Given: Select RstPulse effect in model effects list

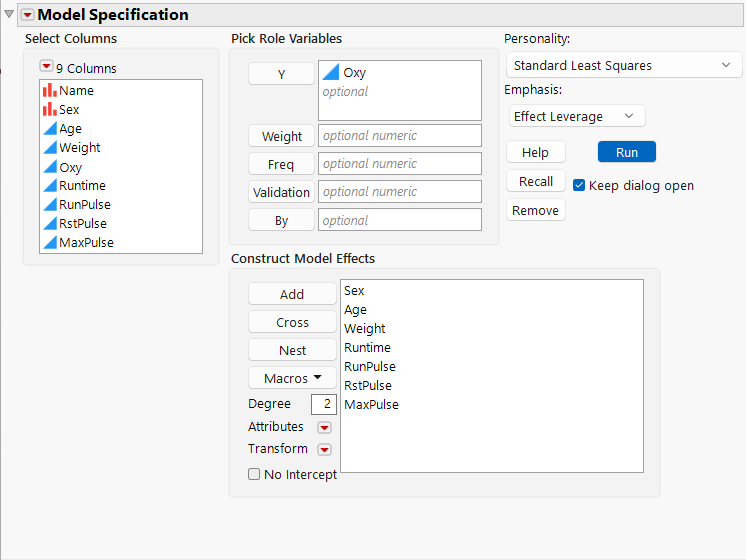Looking at the screenshot, I should pyautogui.click(x=492, y=385).
